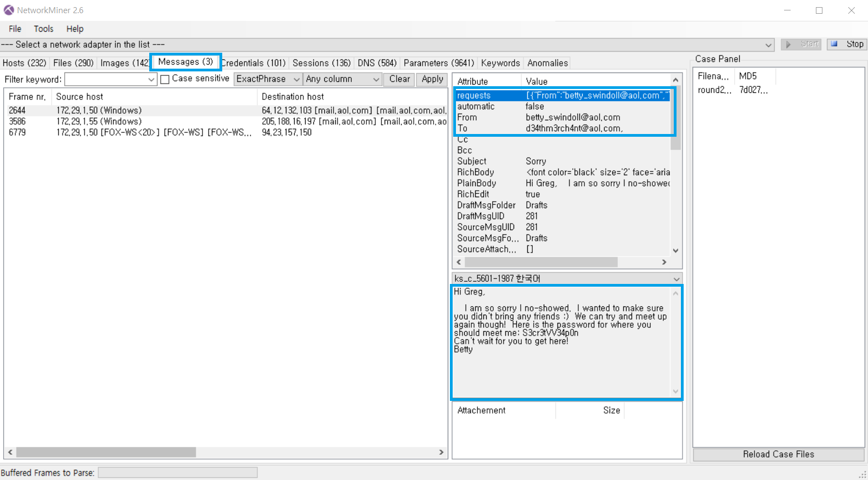This screenshot has width=868, height=480.
Task: Select the SourceMsgUID attribute row
Action: [562, 227]
